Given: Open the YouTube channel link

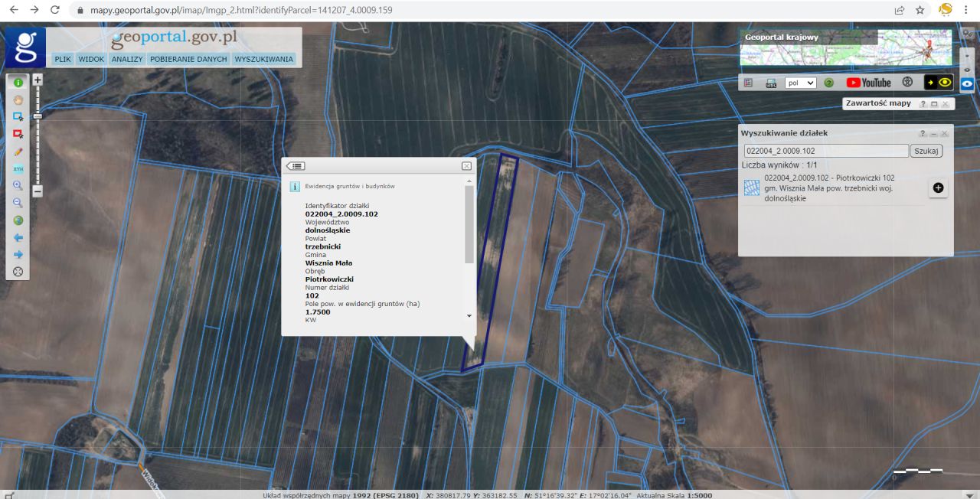Looking at the screenshot, I should (868, 83).
